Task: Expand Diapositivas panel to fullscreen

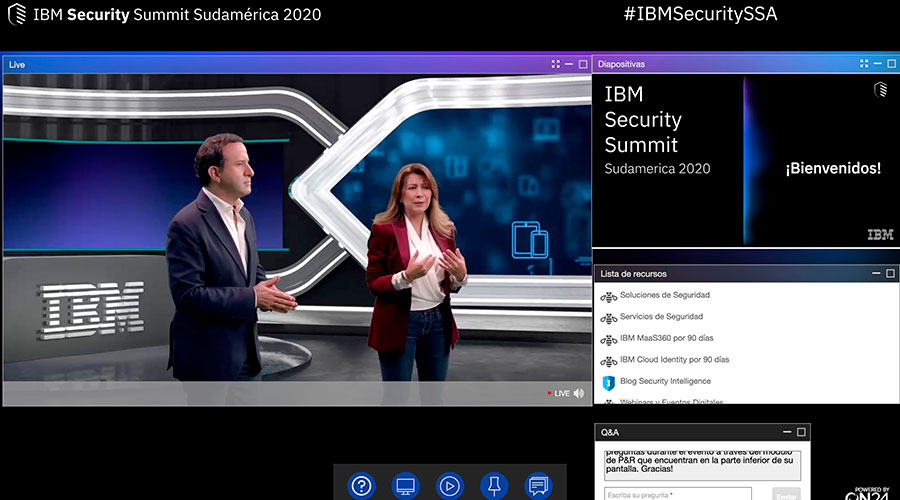Action: coord(864,64)
